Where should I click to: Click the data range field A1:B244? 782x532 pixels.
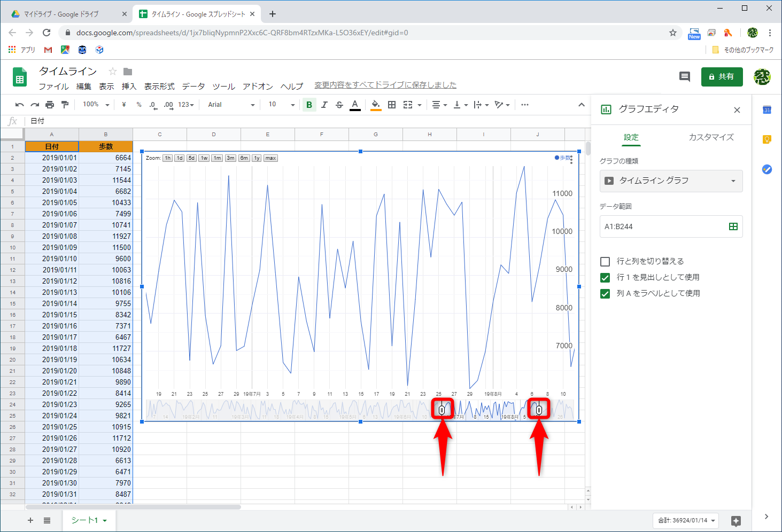coord(671,226)
